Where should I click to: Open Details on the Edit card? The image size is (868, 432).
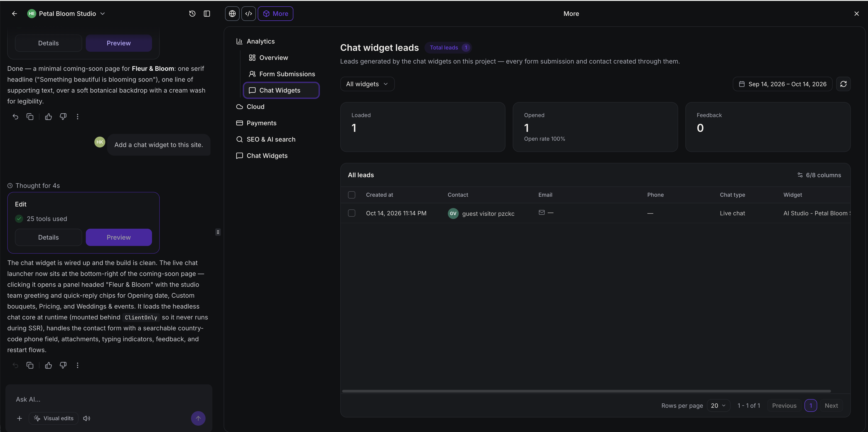click(x=48, y=237)
